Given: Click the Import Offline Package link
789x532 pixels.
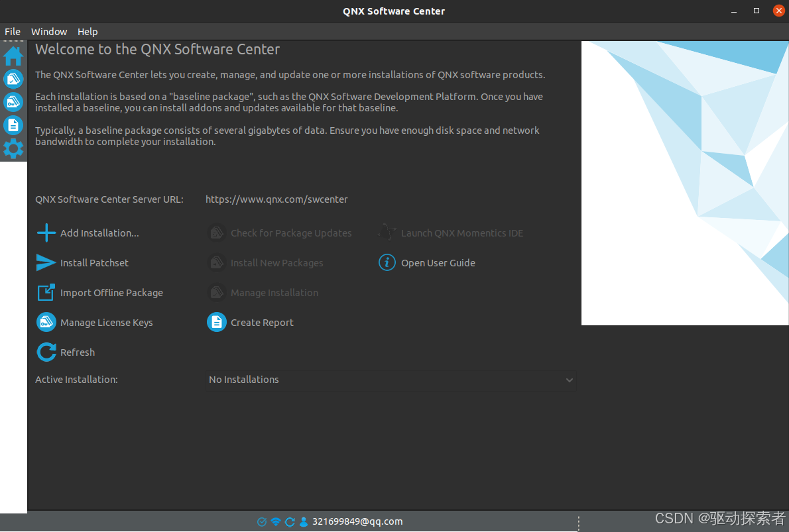Looking at the screenshot, I should click(x=111, y=293).
